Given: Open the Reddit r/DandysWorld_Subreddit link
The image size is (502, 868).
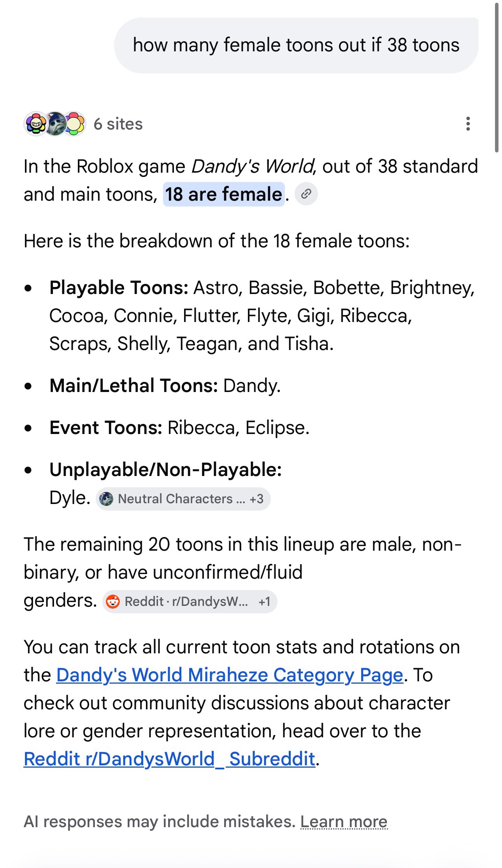Looking at the screenshot, I should 169,759.
